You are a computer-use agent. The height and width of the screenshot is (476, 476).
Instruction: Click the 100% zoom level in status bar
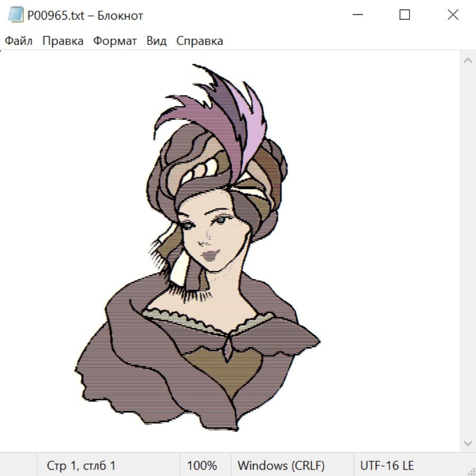point(202,465)
